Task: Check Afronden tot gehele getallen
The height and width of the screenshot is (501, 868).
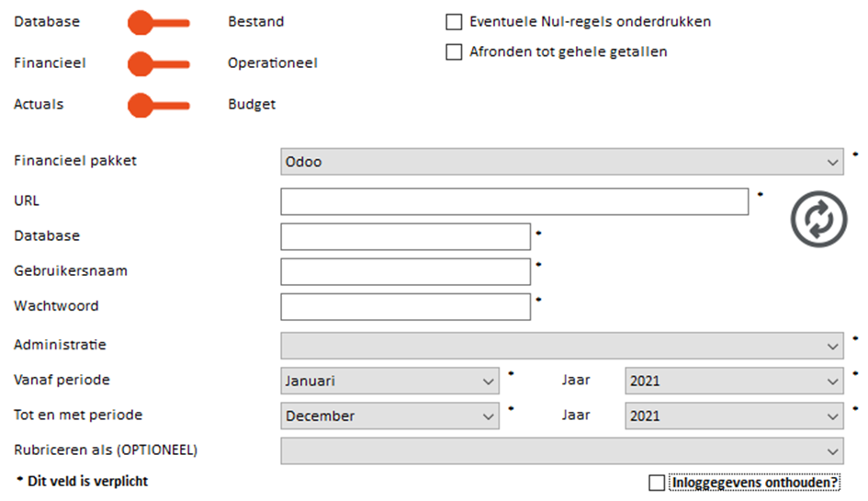Action: pos(454,52)
